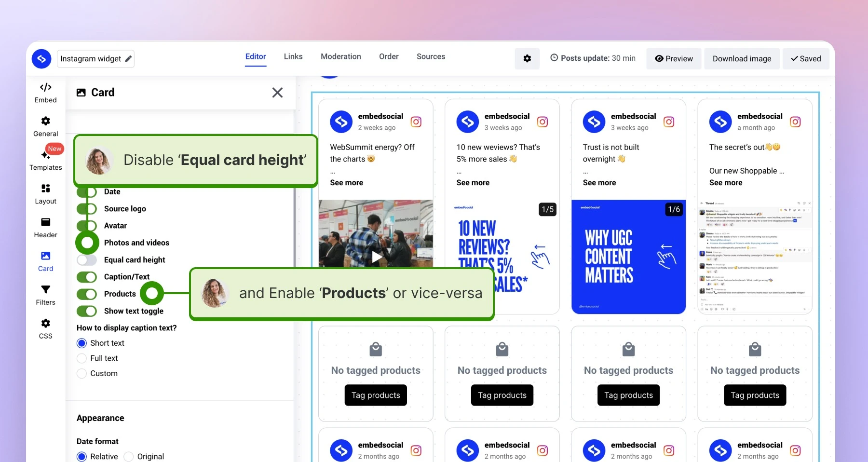Close the Card panel
Viewport: 868px width, 462px height.
[277, 93]
